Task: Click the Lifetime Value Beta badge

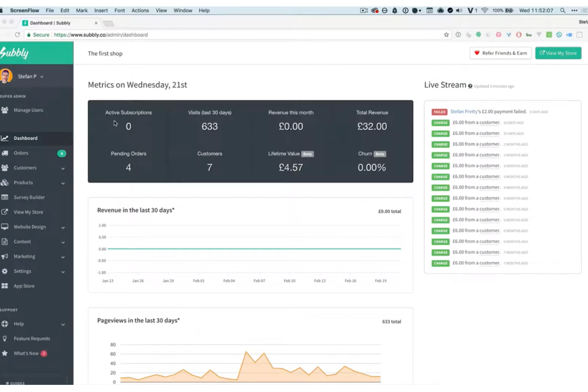Action: (308, 154)
